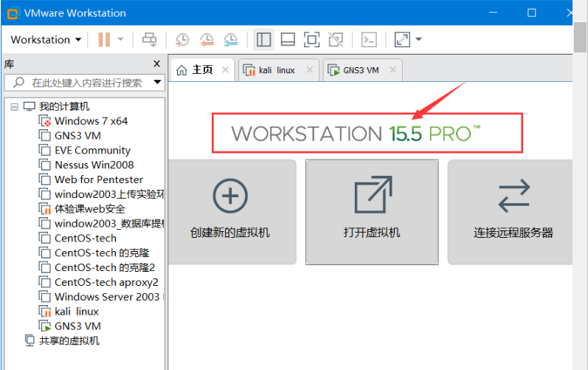Screen dimensions: 588x370
Task: Select kali linux in the library tree
Action: [77, 312]
